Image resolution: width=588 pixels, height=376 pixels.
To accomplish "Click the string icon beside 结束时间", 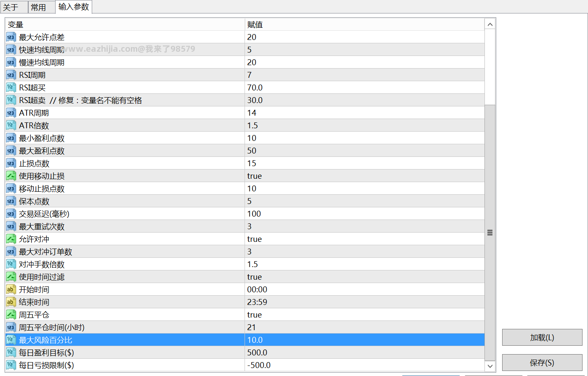I will point(11,302).
